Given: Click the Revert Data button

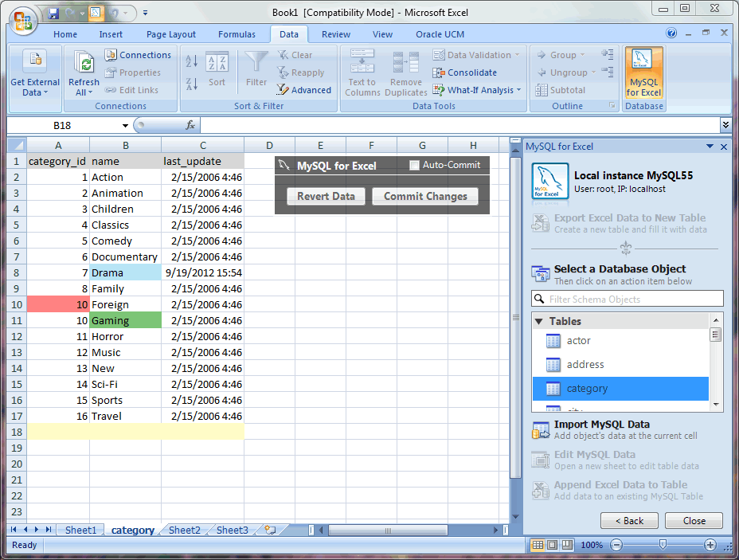Looking at the screenshot, I should click(326, 196).
